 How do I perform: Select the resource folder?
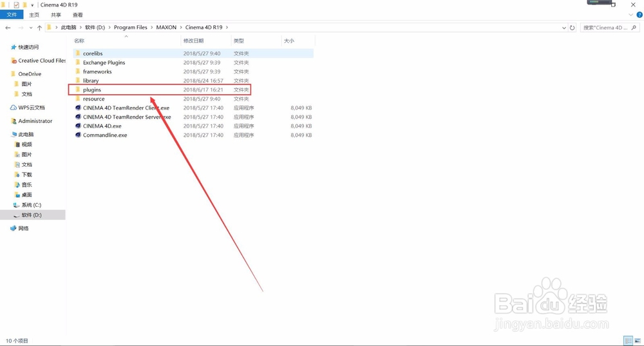click(x=193, y=99)
